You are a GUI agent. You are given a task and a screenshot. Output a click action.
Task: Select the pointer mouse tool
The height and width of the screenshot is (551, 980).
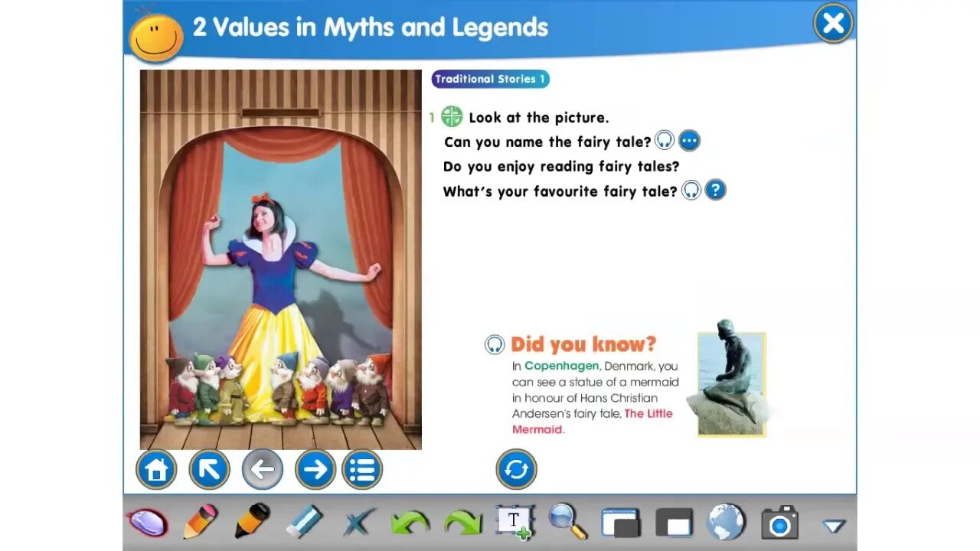pyautogui.click(x=147, y=523)
